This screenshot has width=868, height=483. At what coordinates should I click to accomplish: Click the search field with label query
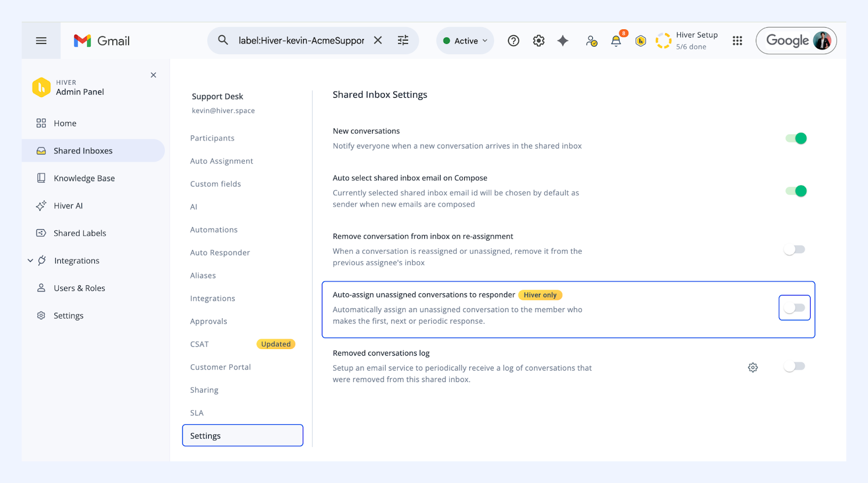pyautogui.click(x=301, y=41)
